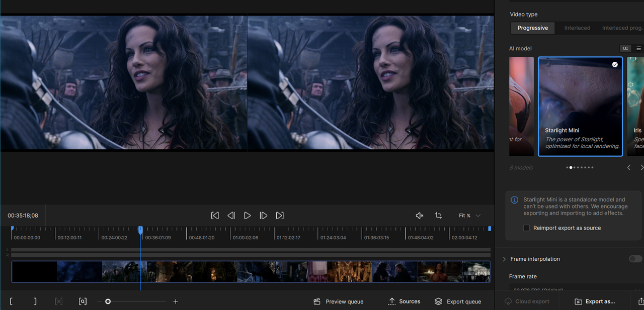This screenshot has width=644, height=310.
Task: Zoom timeline to selection icon
Action: coord(83,301)
